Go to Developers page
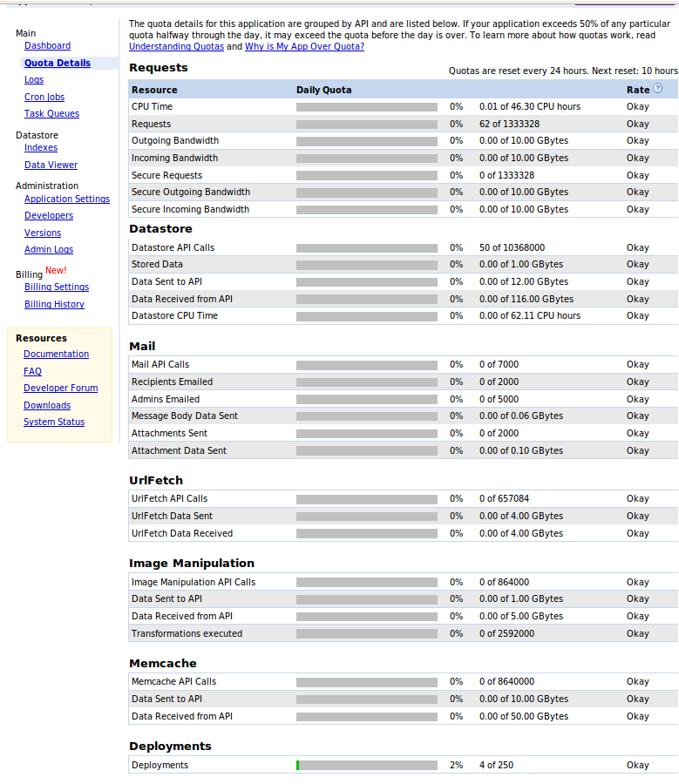 click(x=49, y=215)
